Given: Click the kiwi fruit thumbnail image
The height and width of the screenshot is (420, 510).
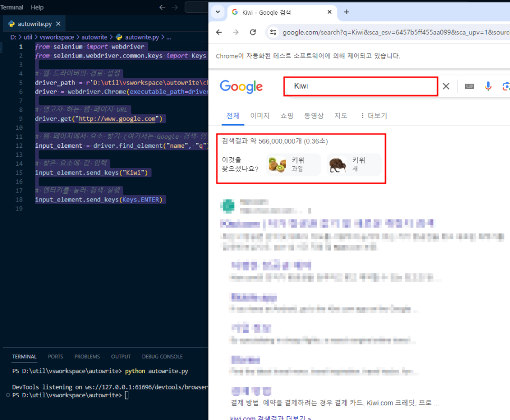Looking at the screenshot, I should [277, 165].
